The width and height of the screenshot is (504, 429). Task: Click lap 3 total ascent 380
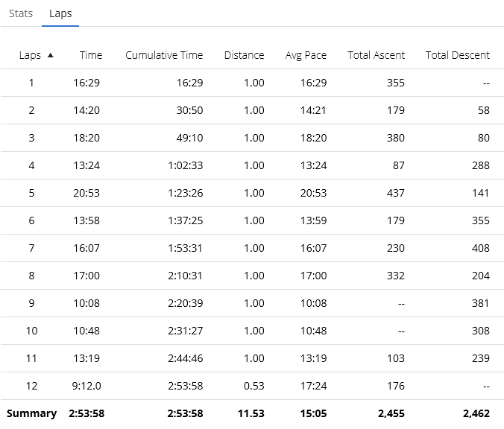pos(396,138)
